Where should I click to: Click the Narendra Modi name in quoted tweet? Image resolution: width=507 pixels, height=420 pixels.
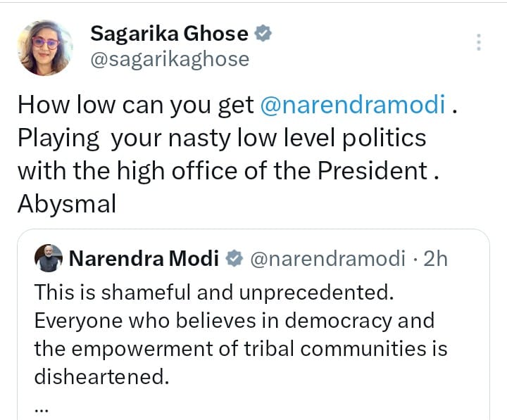coord(144,260)
